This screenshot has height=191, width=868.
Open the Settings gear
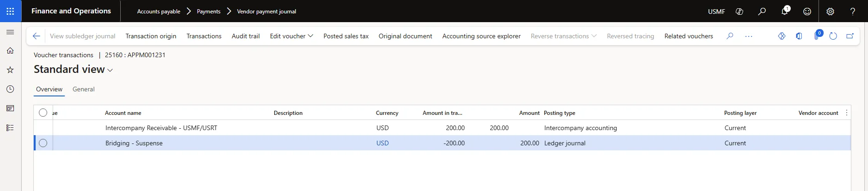pos(830,12)
